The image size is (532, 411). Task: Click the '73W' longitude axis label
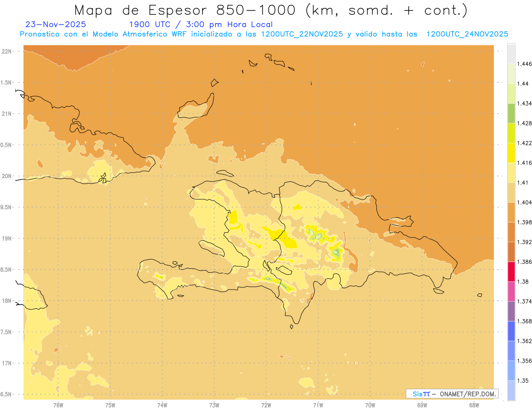pos(214,405)
